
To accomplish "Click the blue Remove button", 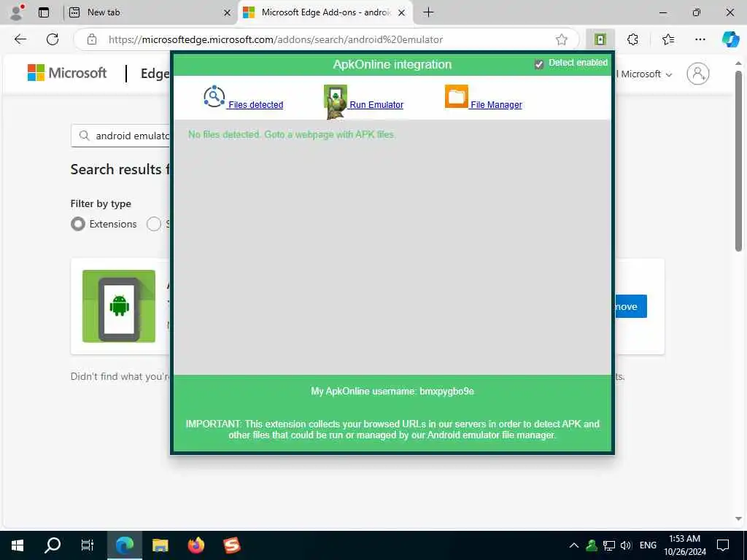I will pyautogui.click(x=631, y=306).
